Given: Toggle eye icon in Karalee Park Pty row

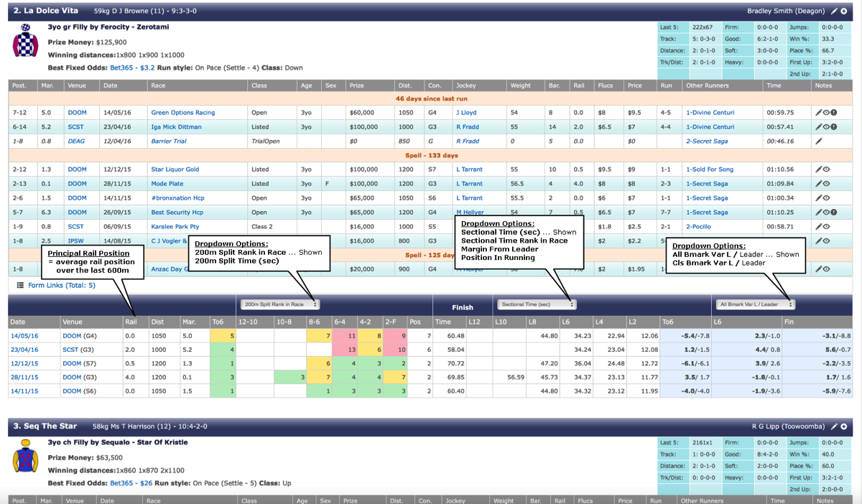Looking at the screenshot, I should coord(827,227).
